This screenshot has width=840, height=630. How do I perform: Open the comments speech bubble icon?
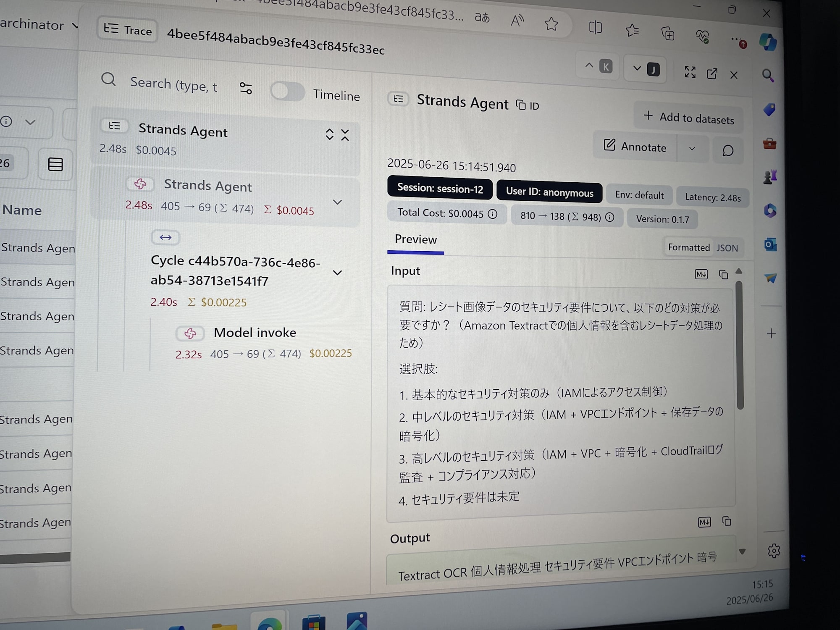tap(728, 150)
